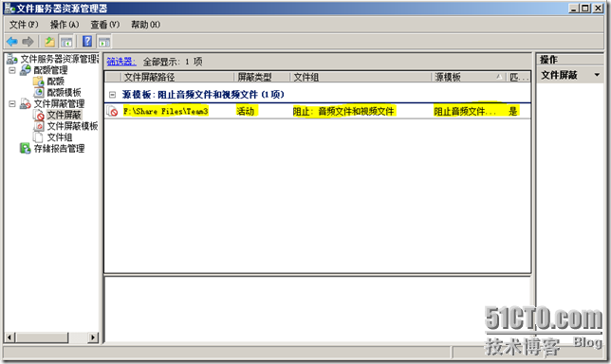Click the tree pane scrollbar left arrow
Viewport: 611px width, 364px height.
pos(10,337)
